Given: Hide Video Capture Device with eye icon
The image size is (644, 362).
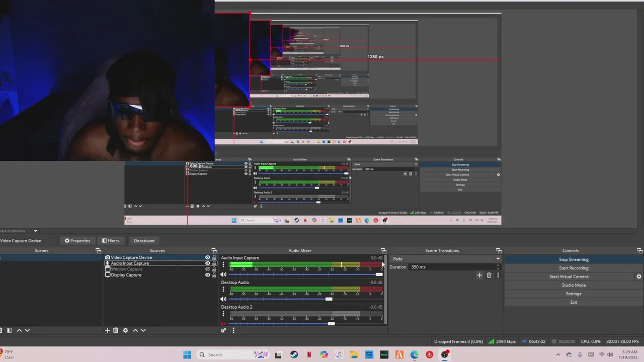Looking at the screenshot, I should pyautogui.click(x=207, y=257).
